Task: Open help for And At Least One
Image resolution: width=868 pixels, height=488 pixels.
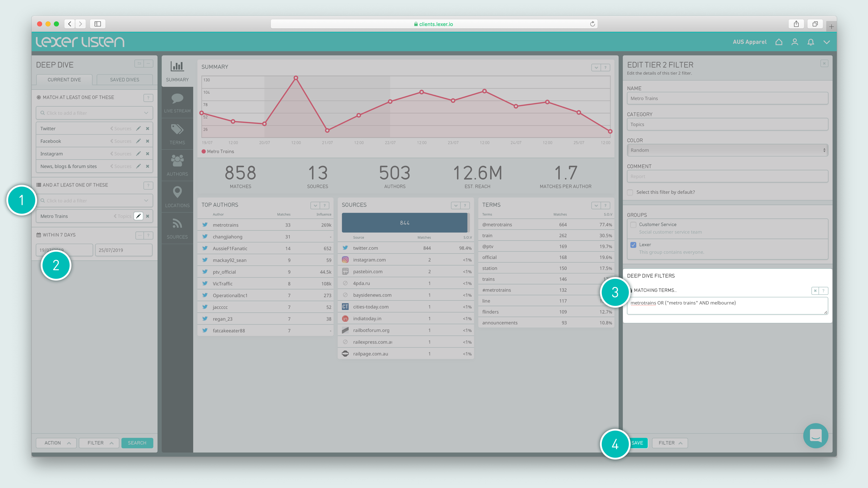Action: (x=148, y=185)
